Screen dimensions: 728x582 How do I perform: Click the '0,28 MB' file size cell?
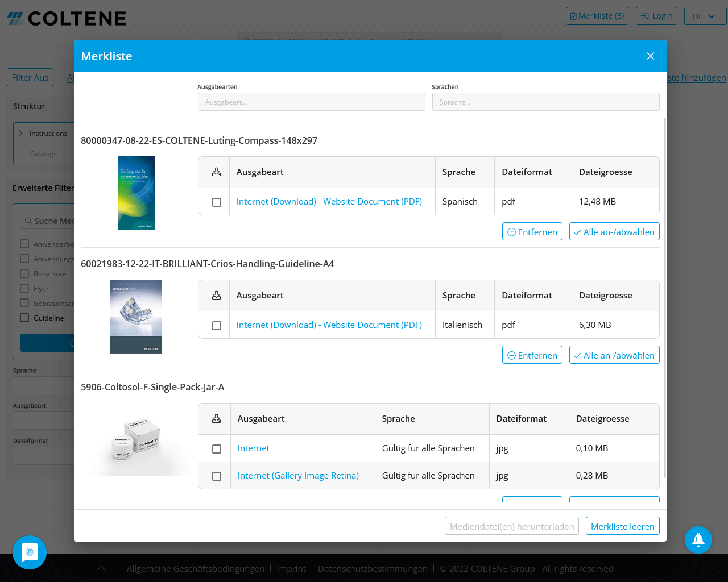pos(614,476)
